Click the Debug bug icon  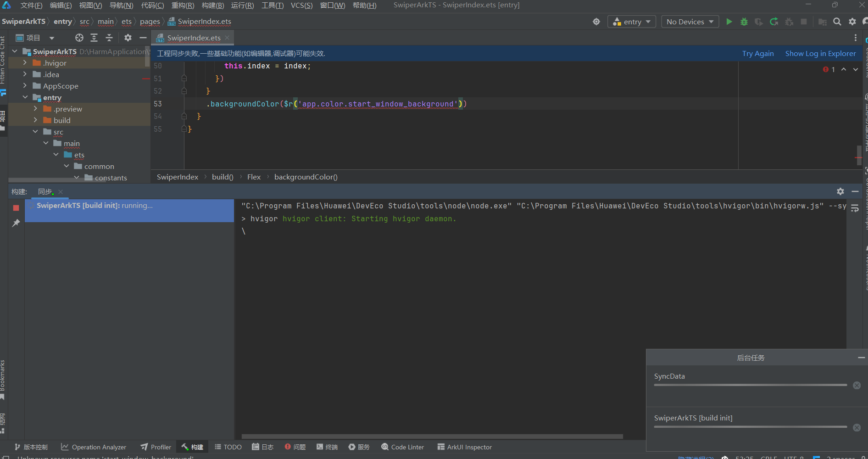(744, 22)
